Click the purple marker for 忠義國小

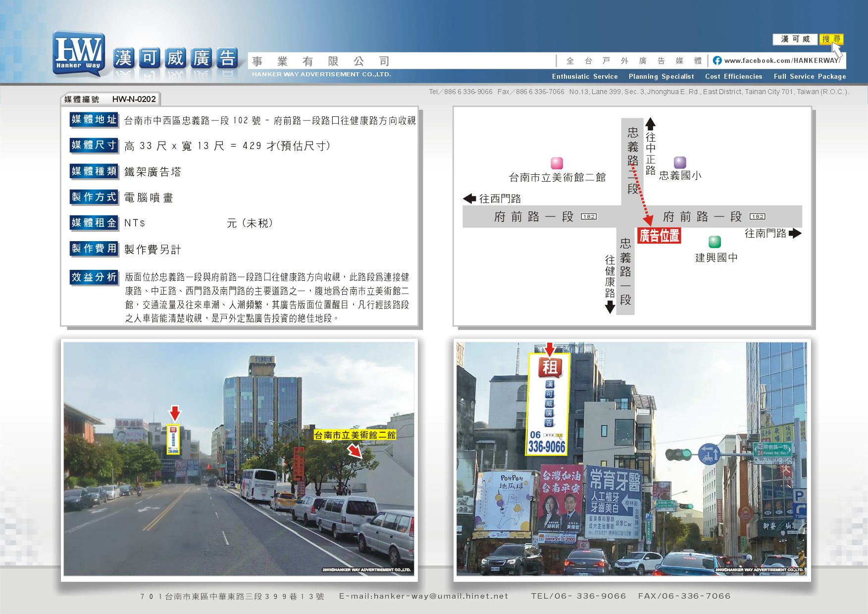680,162
